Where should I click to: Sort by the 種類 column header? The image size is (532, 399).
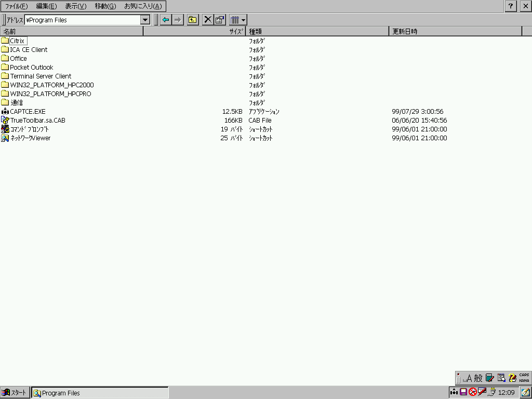pos(317,31)
